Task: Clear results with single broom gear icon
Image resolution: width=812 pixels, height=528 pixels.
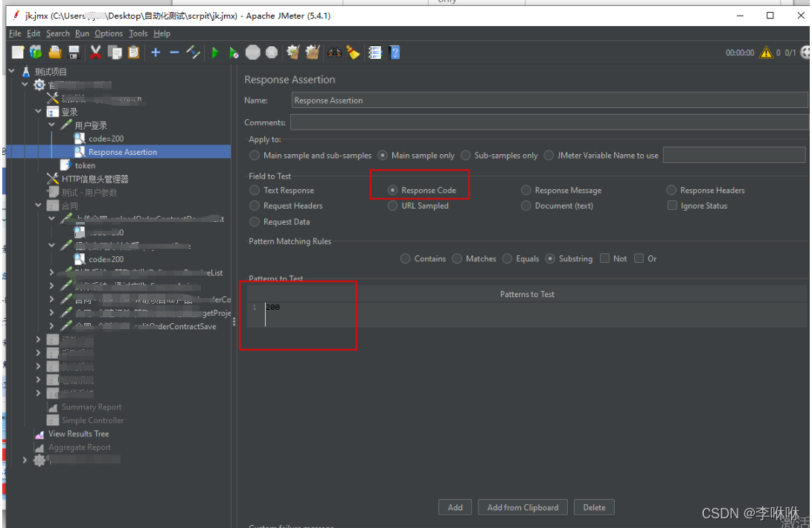Action: pyautogui.click(x=293, y=52)
